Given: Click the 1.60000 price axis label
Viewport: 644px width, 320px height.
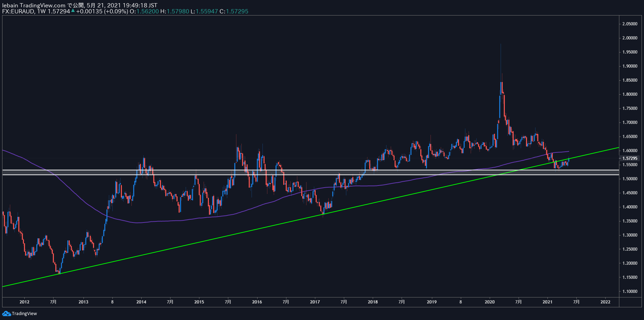Looking at the screenshot, I should pyautogui.click(x=630, y=151).
